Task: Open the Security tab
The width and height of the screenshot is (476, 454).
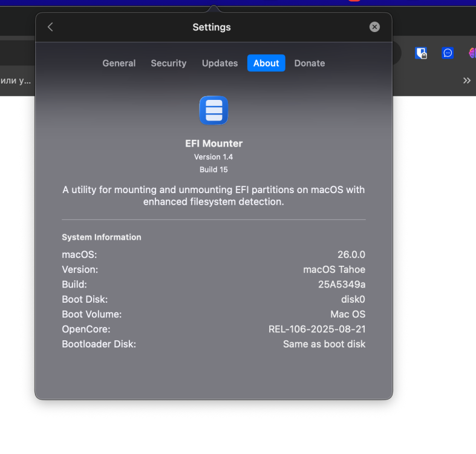Action: tap(169, 63)
